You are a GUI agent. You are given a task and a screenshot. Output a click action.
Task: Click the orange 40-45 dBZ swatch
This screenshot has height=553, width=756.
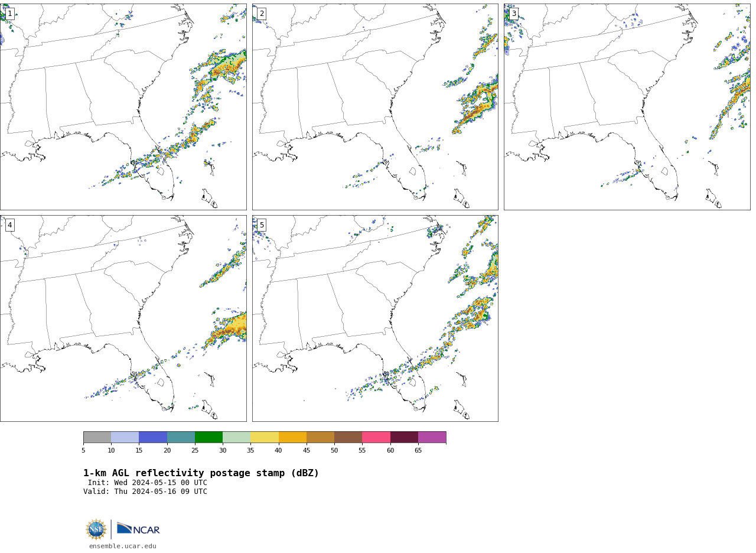click(x=292, y=437)
